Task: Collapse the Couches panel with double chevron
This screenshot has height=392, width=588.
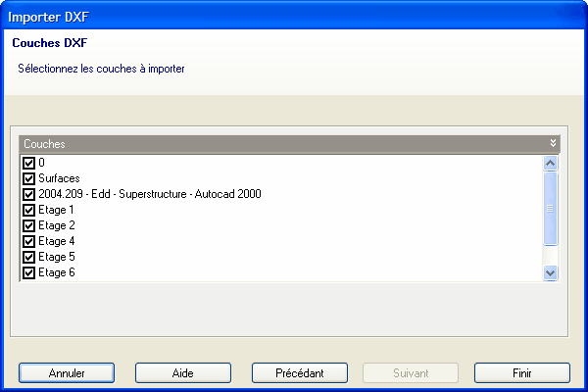Action: [x=553, y=143]
